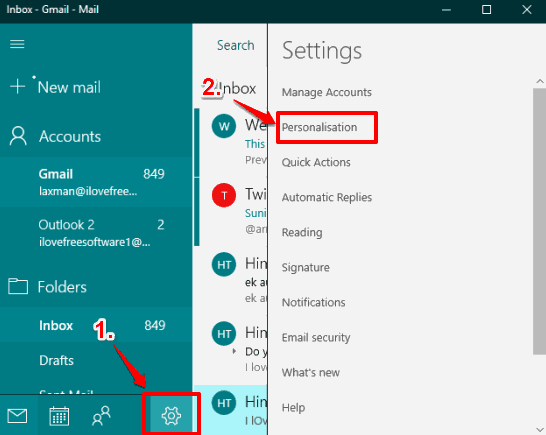Viewport: 546px width, 435px height.
Task: Click laxman@ilovefree... email address
Action: point(88,191)
